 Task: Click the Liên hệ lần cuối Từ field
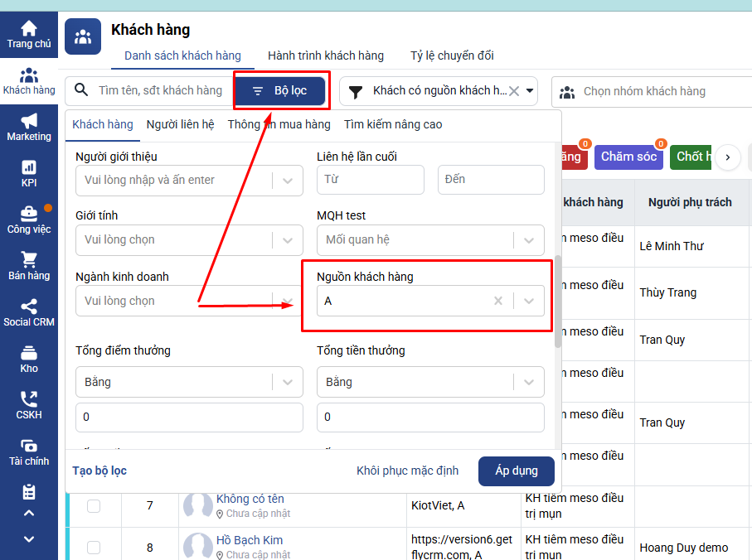pos(370,180)
